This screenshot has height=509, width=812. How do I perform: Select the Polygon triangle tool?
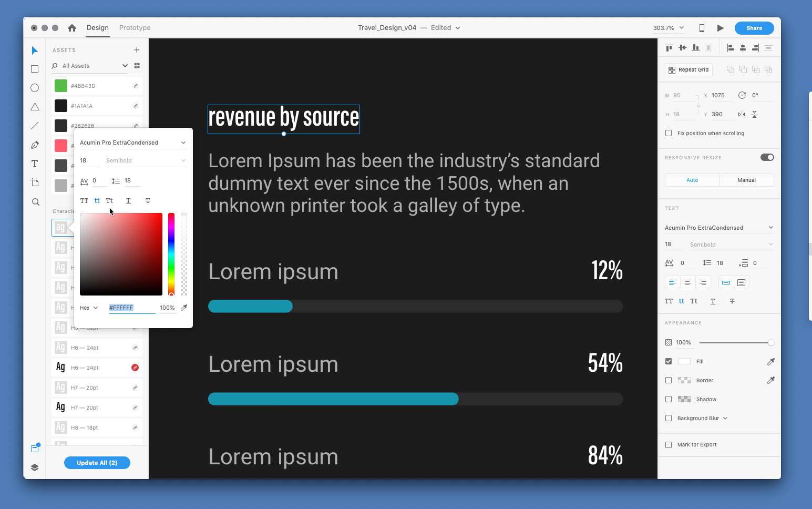coord(35,107)
